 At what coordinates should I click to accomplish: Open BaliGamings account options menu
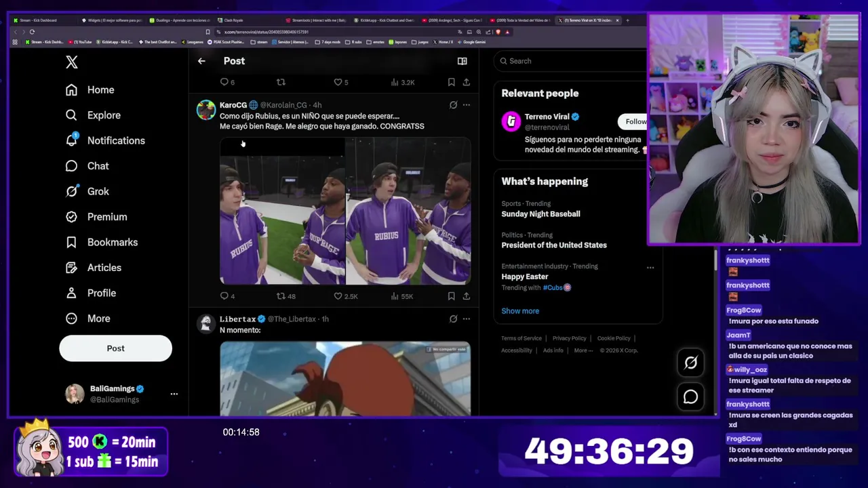pyautogui.click(x=174, y=394)
